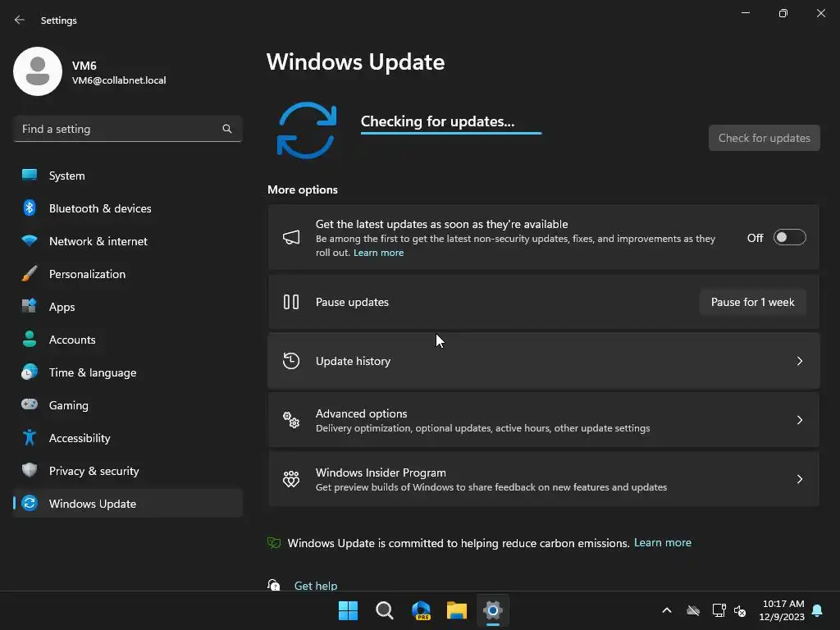Click VM6@collabnet.local account email
The width and height of the screenshot is (840, 630).
(119, 80)
